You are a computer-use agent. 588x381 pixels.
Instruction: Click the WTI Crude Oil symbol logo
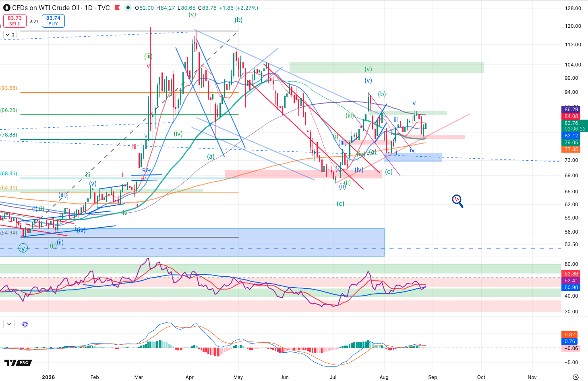point(7,8)
